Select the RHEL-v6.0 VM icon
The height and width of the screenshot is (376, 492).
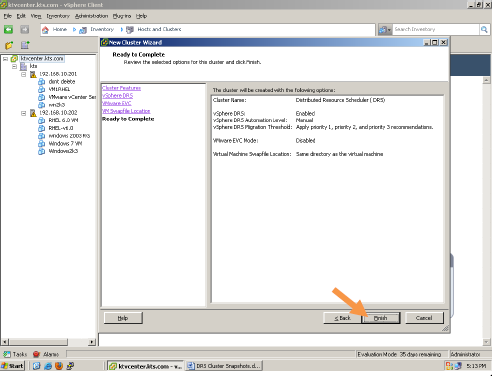[41, 128]
